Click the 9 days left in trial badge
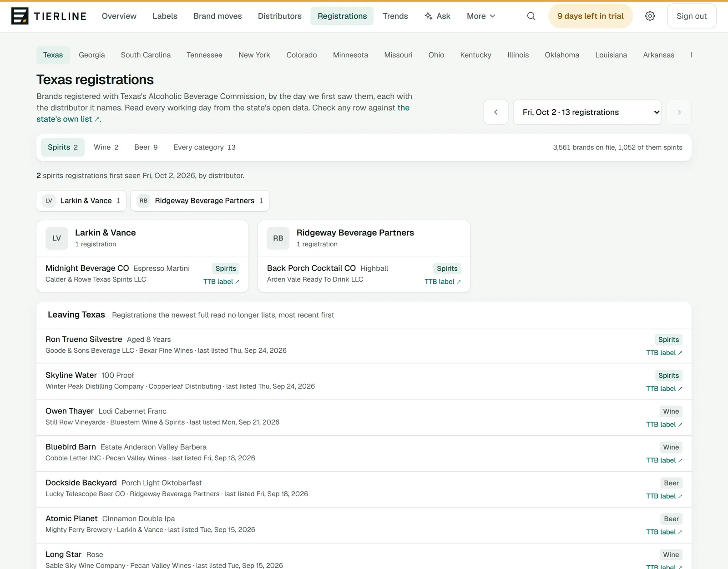 click(591, 16)
